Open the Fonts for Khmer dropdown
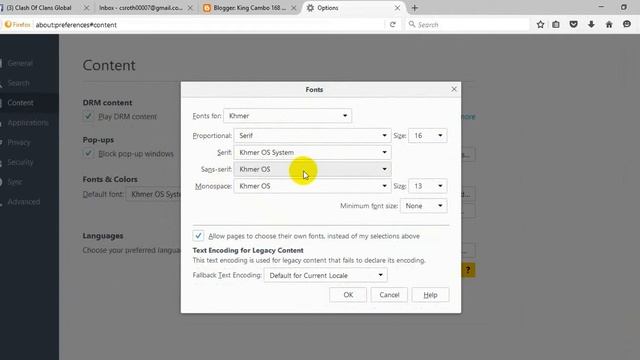This screenshot has height=360, width=640. [x=287, y=116]
